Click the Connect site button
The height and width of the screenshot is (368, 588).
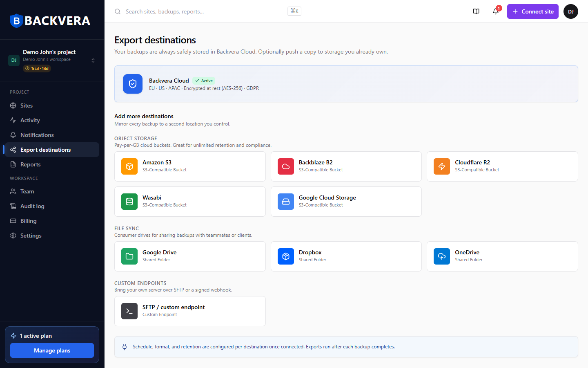(533, 11)
